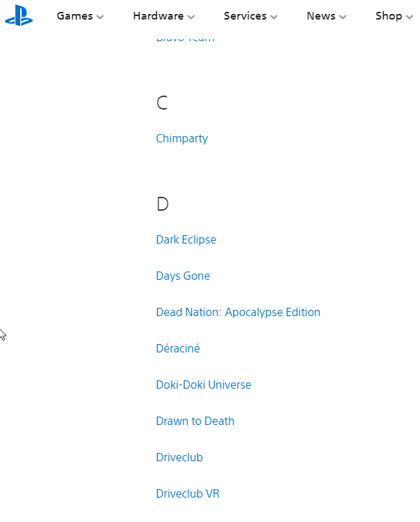Open the Driveclub VR link
Image resolution: width=420 pixels, height=522 pixels.
[188, 493]
